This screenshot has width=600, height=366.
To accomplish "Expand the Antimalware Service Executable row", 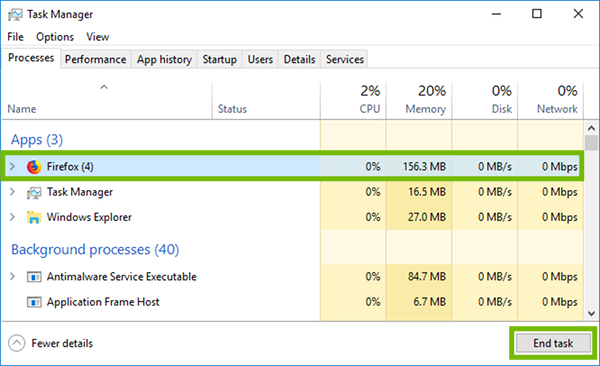I will tap(12, 276).
